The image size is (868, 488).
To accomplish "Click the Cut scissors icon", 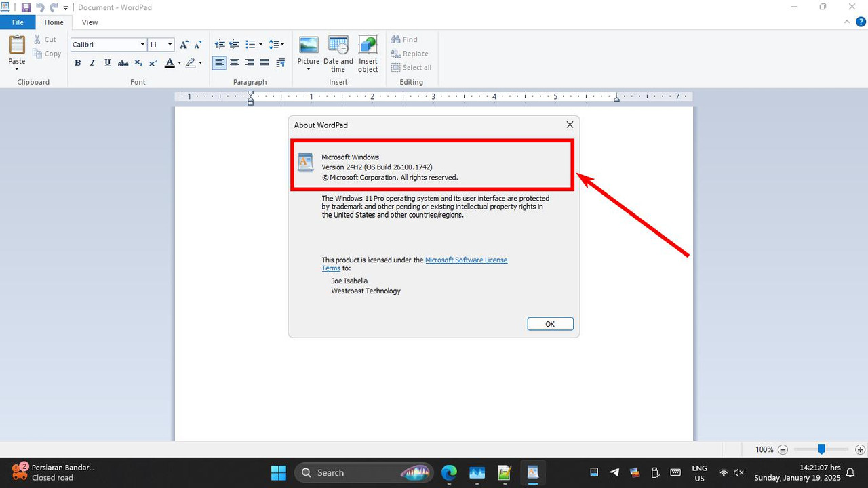I will (x=38, y=39).
